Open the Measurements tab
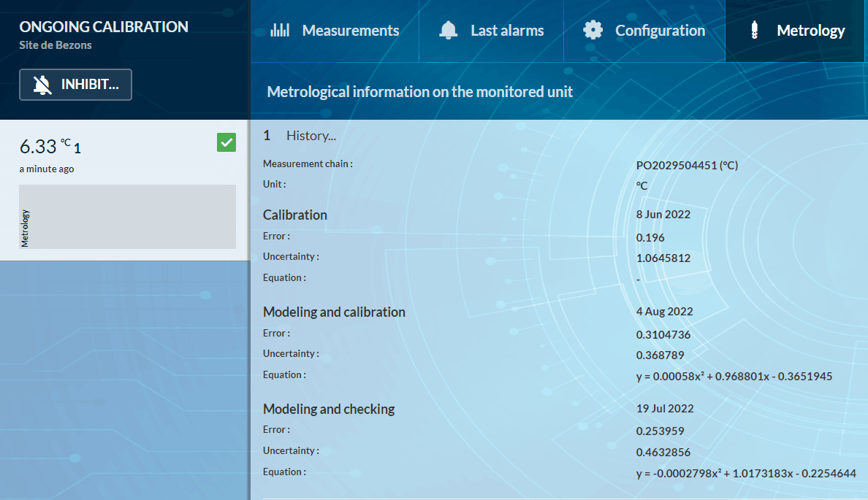The image size is (868, 500). click(335, 31)
